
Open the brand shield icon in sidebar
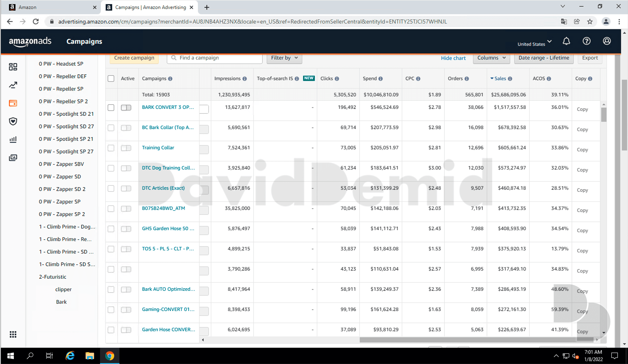pos(13,121)
